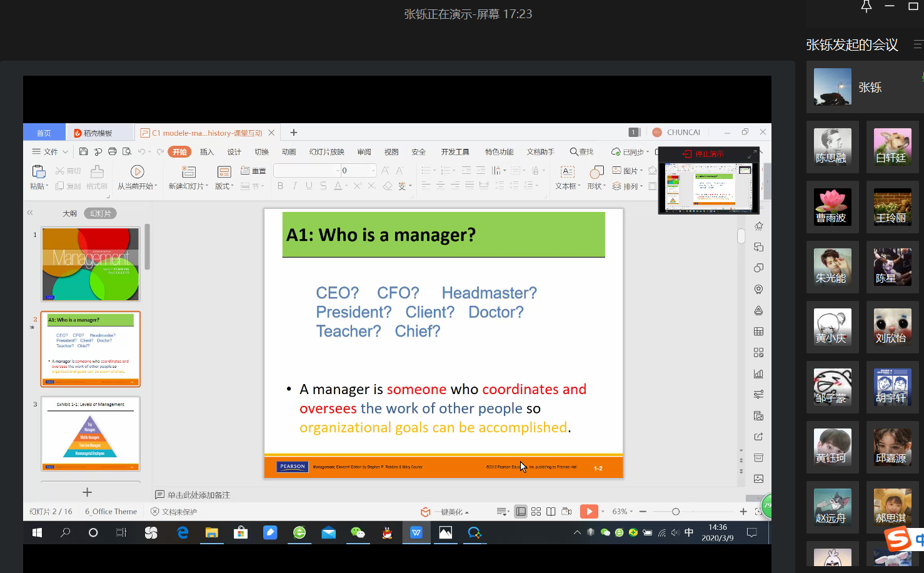This screenshot has width=924, height=573.
Task: Switch to the 幻灯片放映 ribbon tab
Action: tap(326, 152)
